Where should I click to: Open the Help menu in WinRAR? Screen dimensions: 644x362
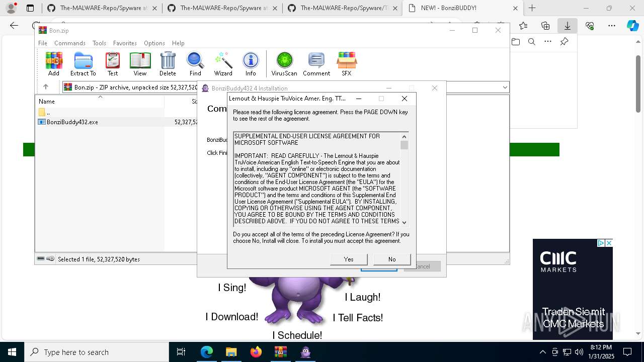pyautogui.click(x=178, y=43)
